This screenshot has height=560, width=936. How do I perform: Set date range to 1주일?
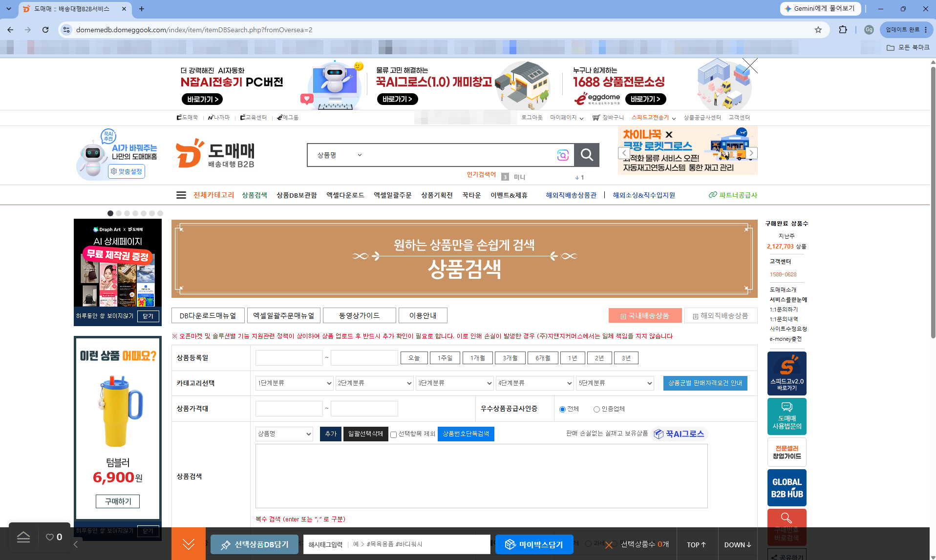(x=445, y=358)
